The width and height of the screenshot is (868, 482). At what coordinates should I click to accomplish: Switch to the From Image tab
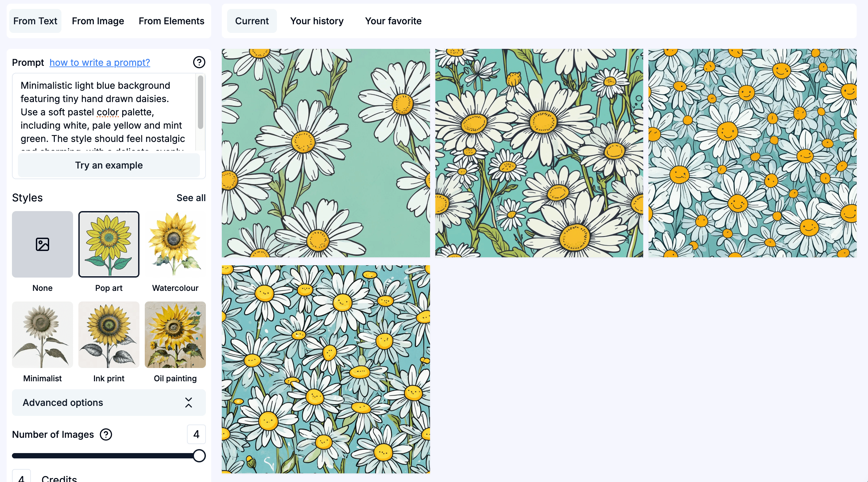pyautogui.click(x=98, y=21)
